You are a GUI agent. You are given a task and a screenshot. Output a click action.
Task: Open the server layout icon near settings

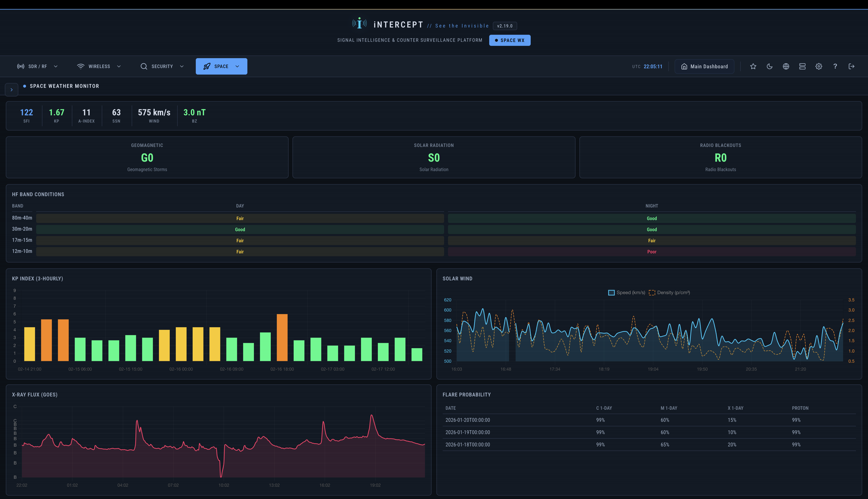point(802,66)
